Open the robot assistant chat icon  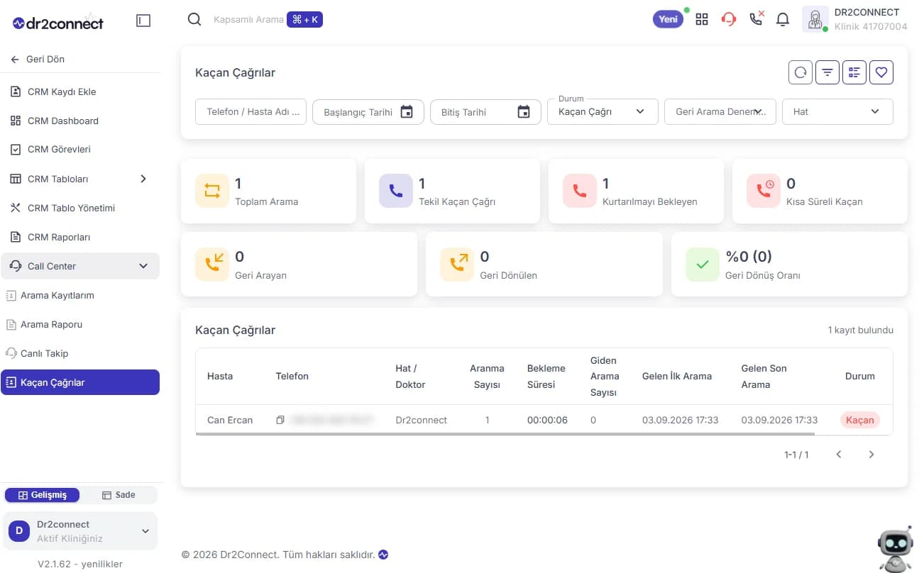pos(895,548)
